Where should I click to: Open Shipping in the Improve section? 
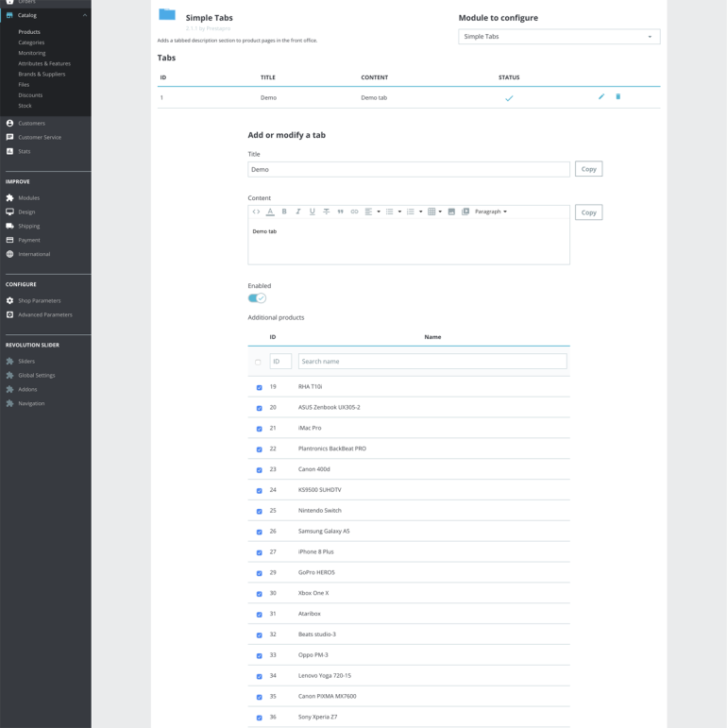click(28, 226)
